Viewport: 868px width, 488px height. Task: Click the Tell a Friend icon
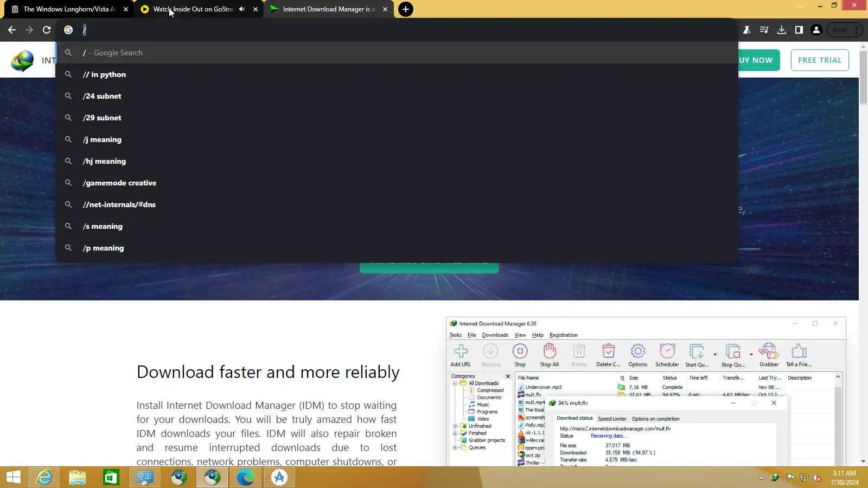(799, 355)
